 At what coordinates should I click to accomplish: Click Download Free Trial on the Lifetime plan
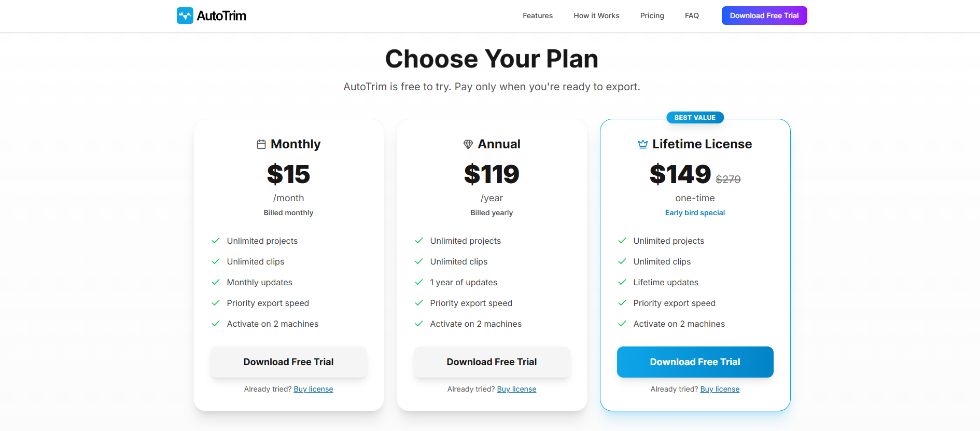695,362
